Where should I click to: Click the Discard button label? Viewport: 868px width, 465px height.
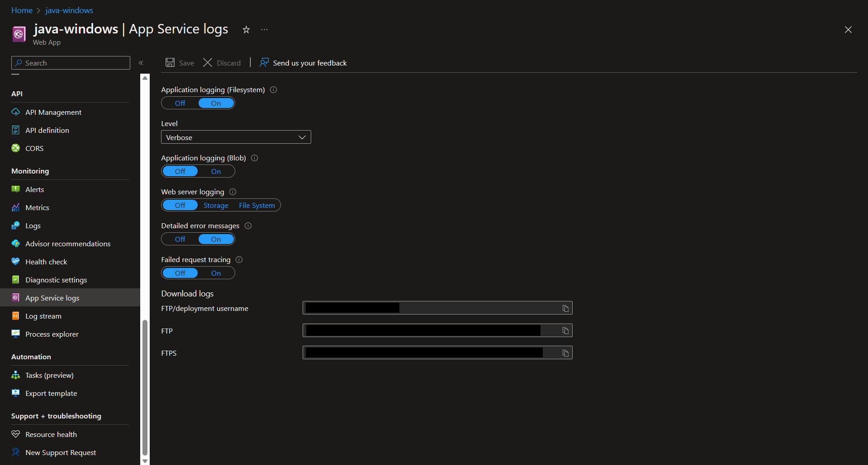pyautogui.click(x=229, y=63)
